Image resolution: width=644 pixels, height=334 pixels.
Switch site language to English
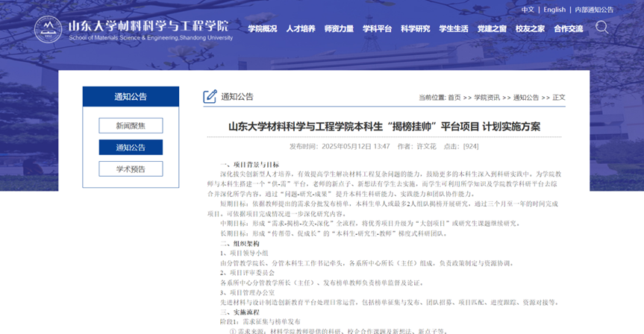pyautogui.click(x=554, y=10)
